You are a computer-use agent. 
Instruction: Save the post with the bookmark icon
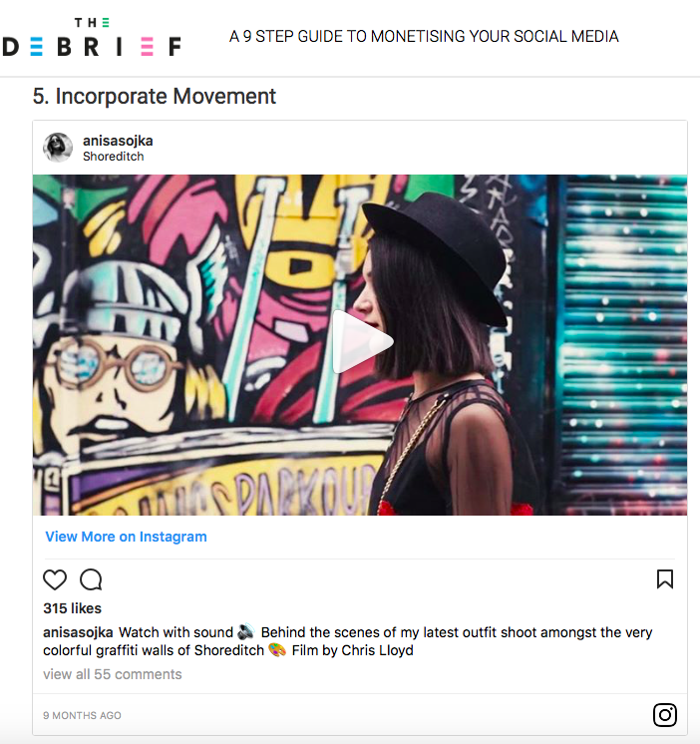pos(665,578)
